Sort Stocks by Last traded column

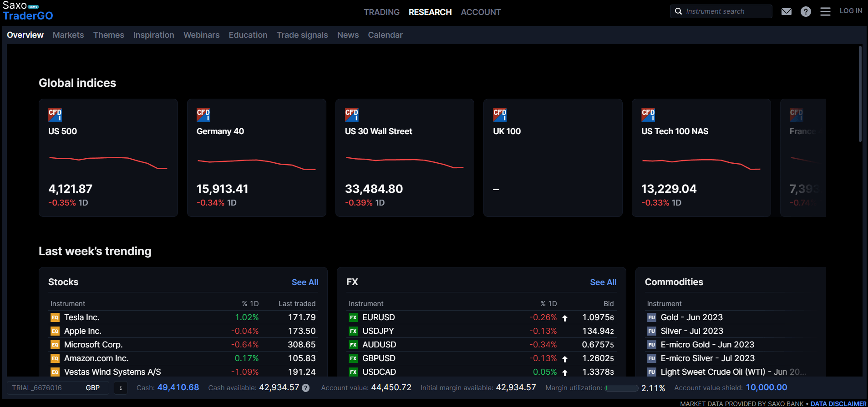click(297, 304)
